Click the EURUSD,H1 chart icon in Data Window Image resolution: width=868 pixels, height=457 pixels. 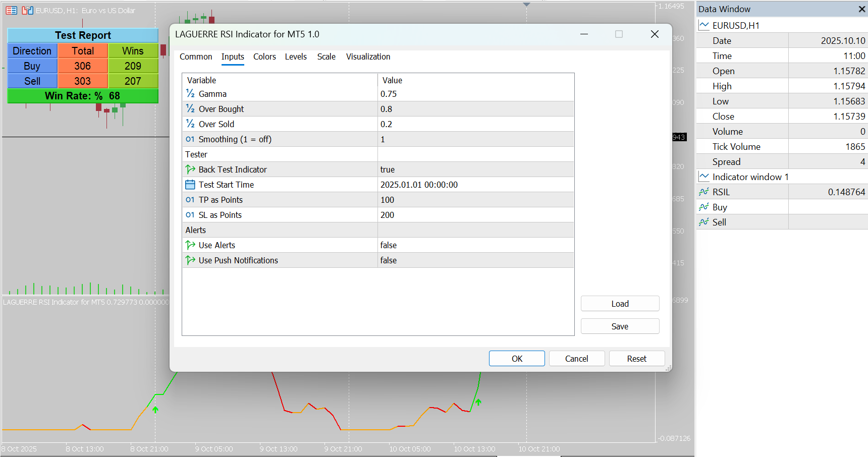704,25
